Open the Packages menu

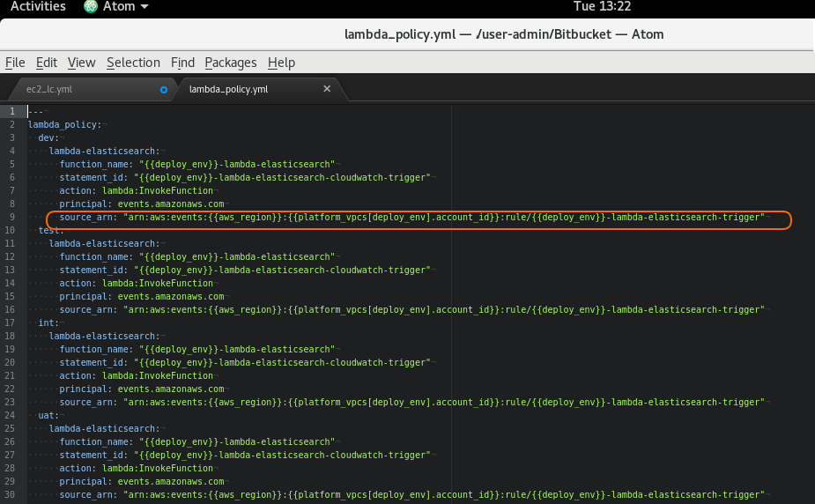[x=230, y=63]
